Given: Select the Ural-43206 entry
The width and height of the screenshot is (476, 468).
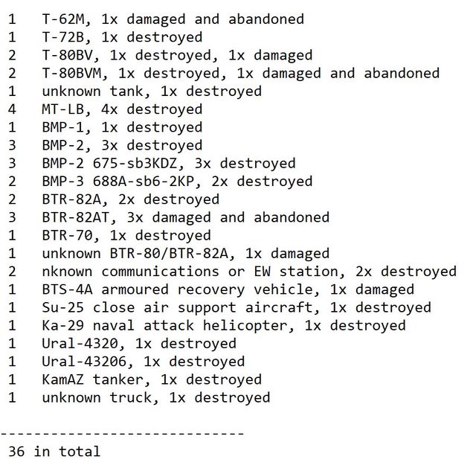Looking at the screenshot, I should tap(143, 362).
